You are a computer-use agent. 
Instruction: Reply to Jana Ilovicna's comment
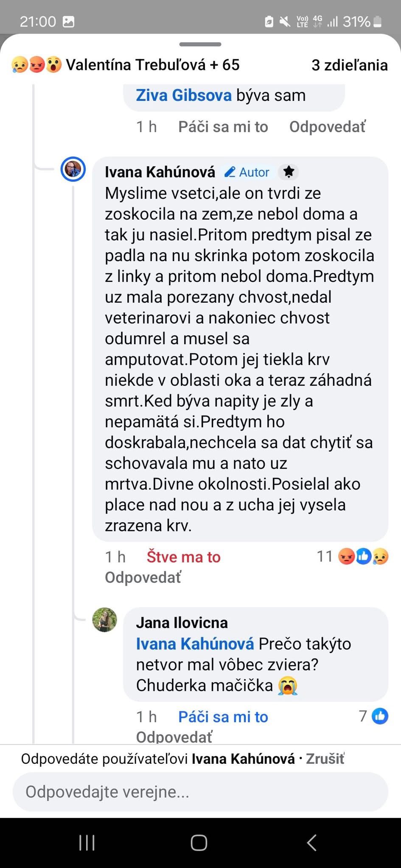(x=174, y=737)
